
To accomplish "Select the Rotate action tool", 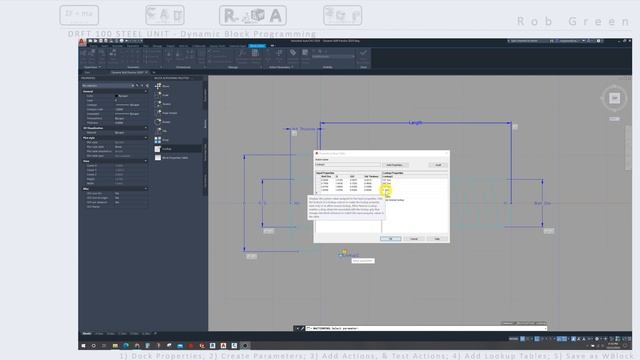I will (162, 122).
